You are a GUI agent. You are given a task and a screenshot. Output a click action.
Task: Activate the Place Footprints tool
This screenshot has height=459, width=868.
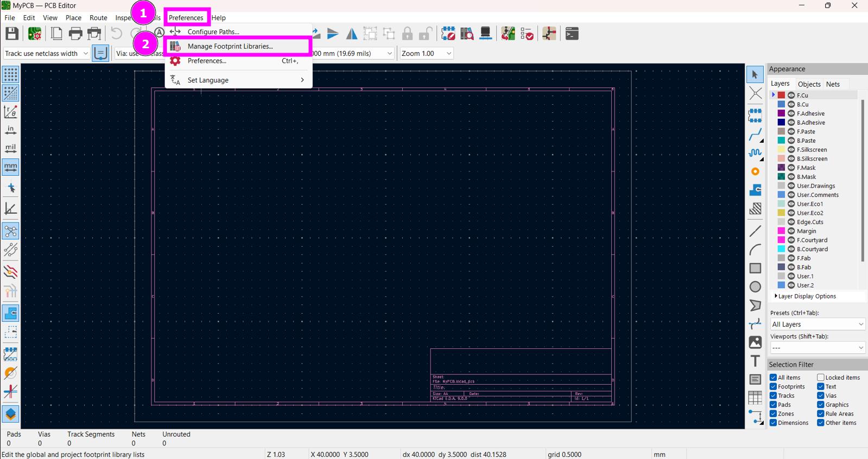coord(755,115)
